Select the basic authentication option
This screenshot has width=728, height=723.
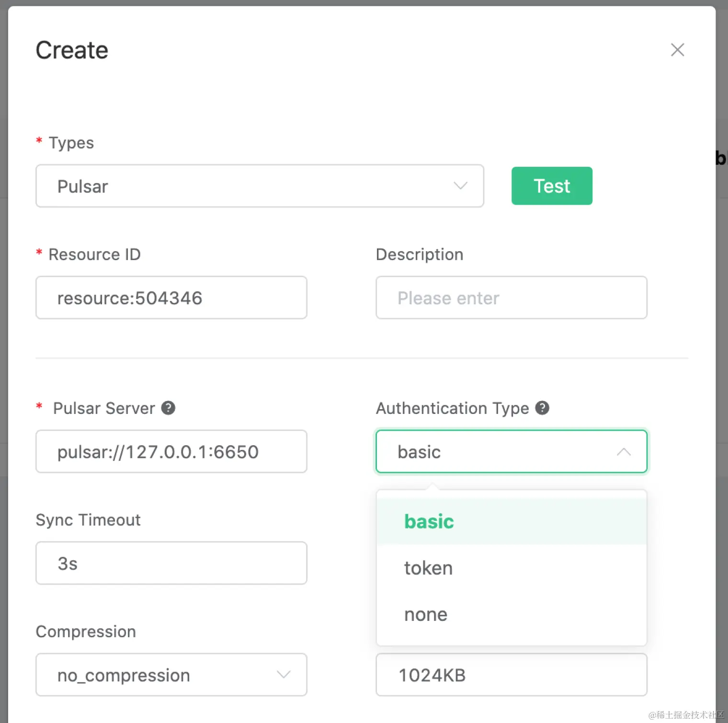click(512, 521)
